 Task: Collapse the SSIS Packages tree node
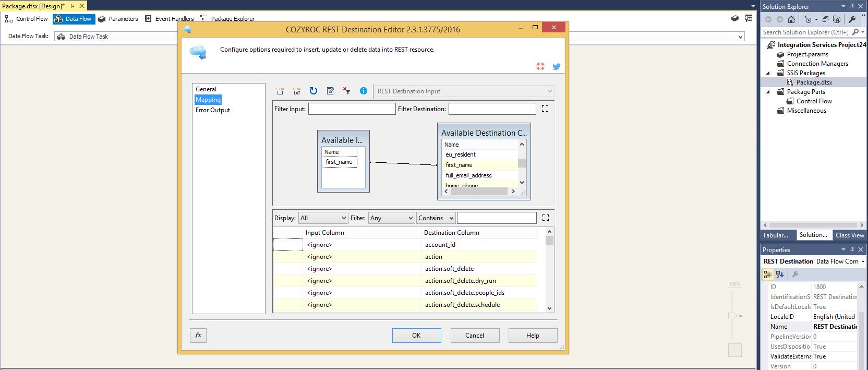point(768,73)
